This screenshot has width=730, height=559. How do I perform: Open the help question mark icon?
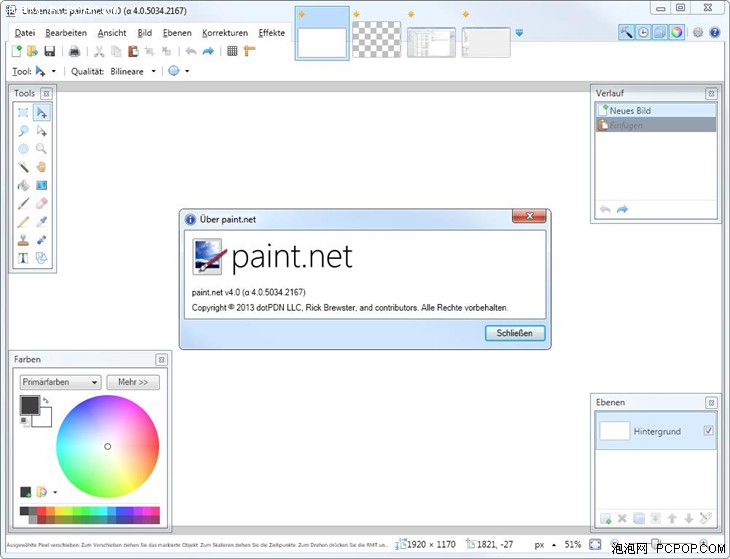(715, 32)
